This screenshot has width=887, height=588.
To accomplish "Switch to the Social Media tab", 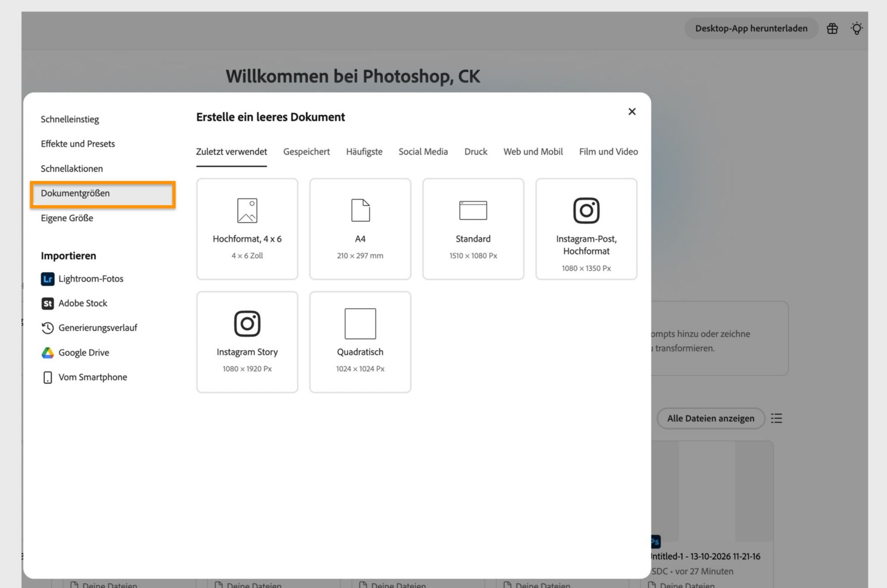I will point(423,152).
